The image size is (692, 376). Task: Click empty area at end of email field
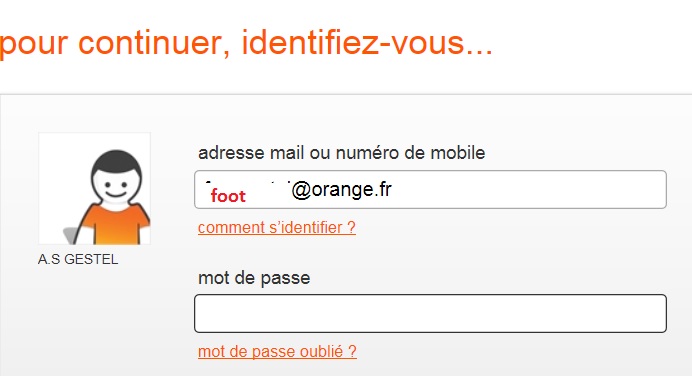tap(530, 189)
